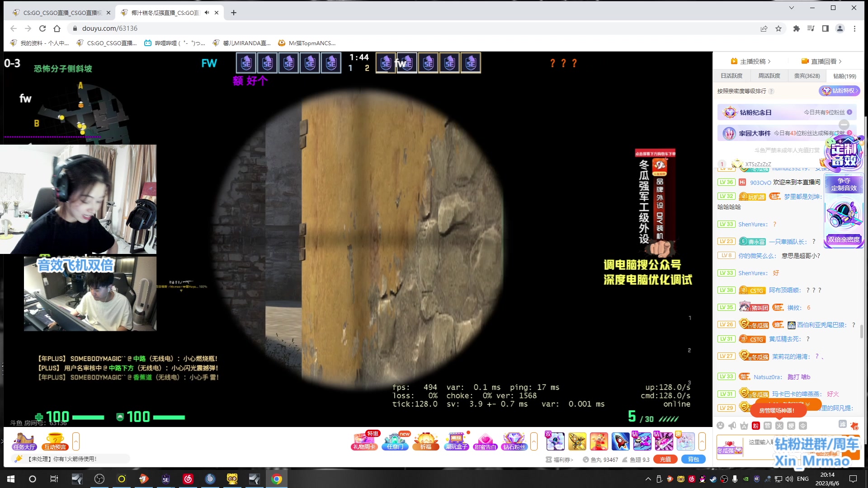This screenshot has height=488, width=868.
Task: Toggle the 滤 chat filter icon
Action: 843,424
